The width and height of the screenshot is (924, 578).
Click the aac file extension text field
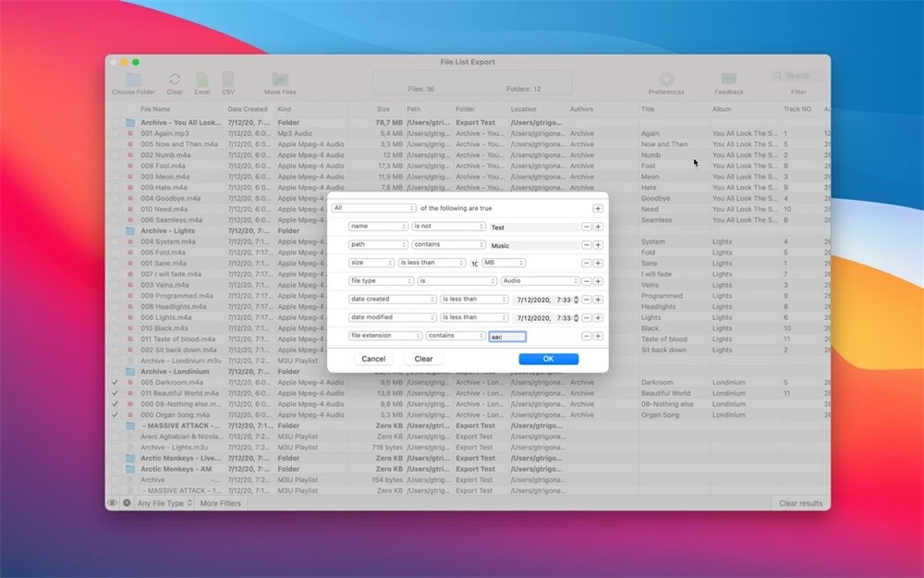507,337
